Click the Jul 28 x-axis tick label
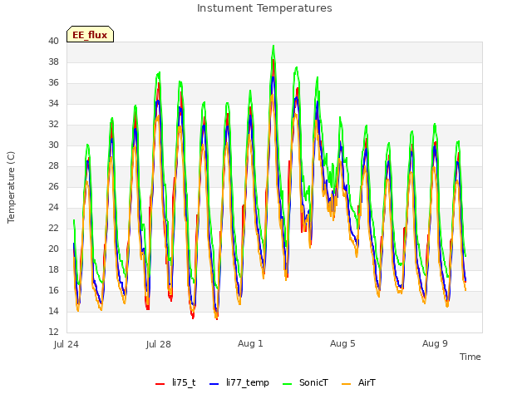The width and height of the screenshot is (532, 399). [x=159, y=344]
